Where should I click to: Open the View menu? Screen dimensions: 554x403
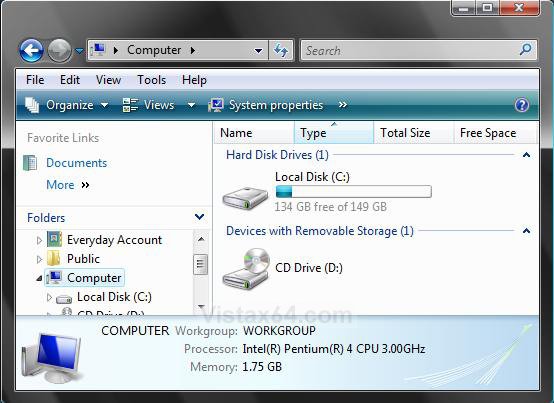[108, 80]
